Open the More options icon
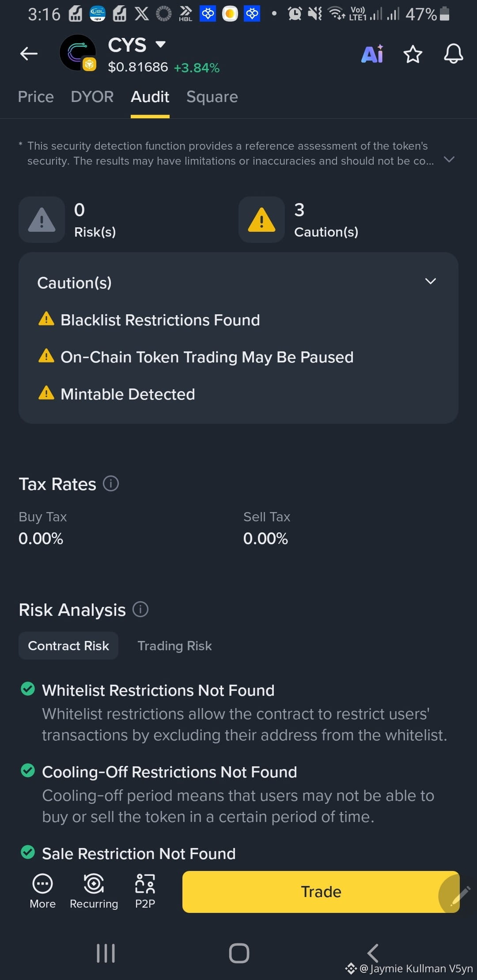 click(x=42, y=891)
